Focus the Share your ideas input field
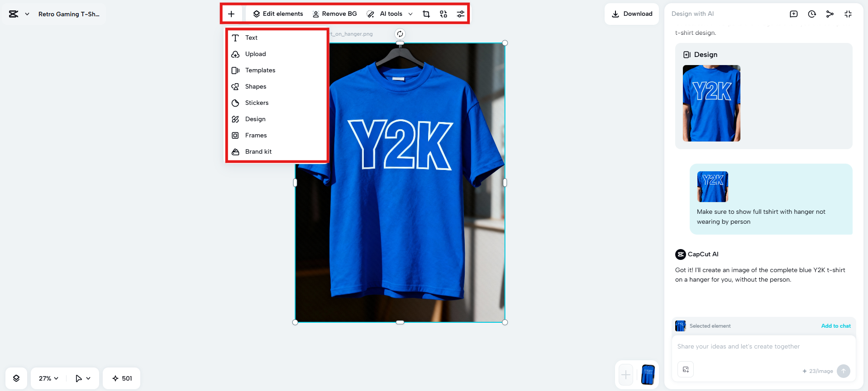Viewport: 868px width, 391px height. (x=763, y=347)
